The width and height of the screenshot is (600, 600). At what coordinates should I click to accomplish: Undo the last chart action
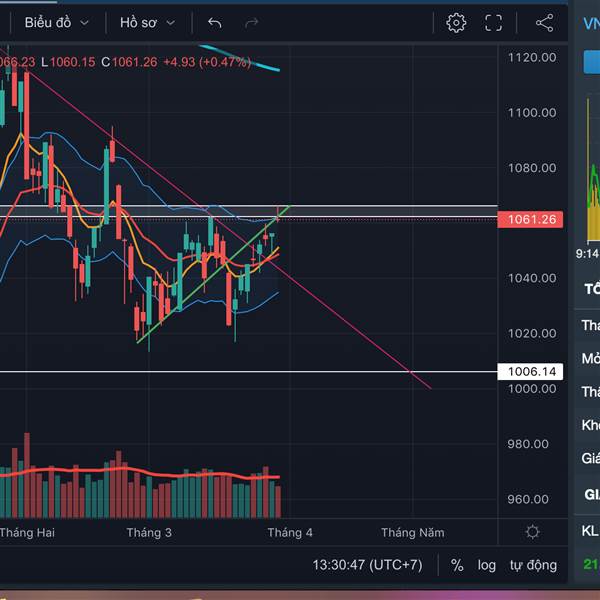[215, 23]
